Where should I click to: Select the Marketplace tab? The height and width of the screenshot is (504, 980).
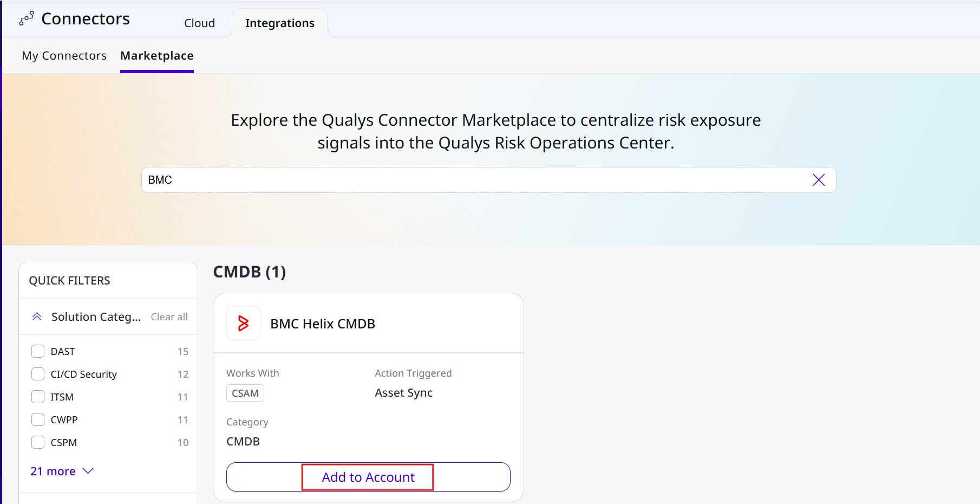[x=157, y=56]
